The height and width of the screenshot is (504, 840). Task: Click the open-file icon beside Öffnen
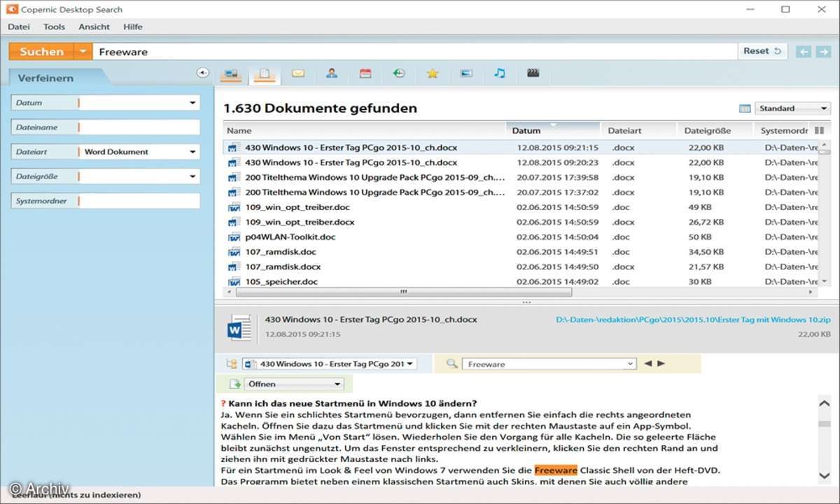pos(234,384)
